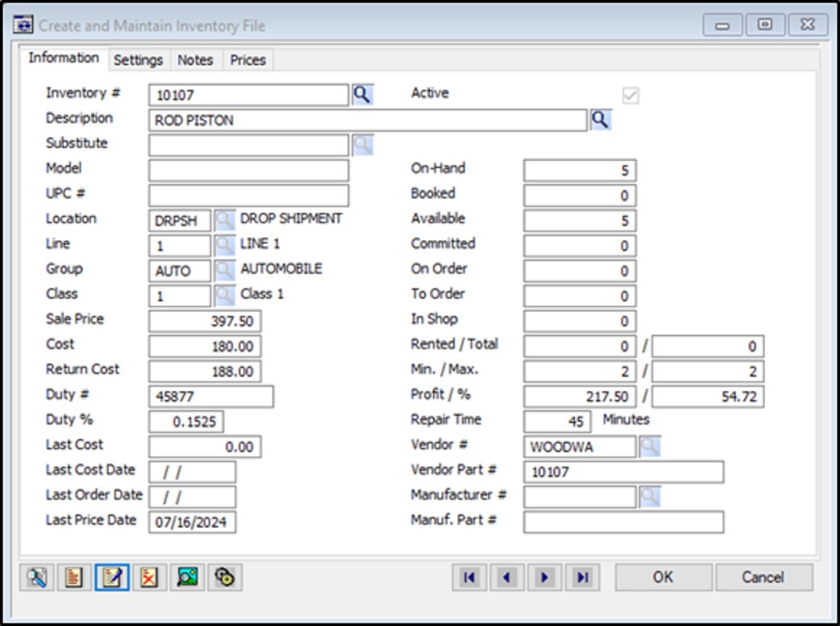Screen dimensions: 840x626
Task: Click the Group field showing AUTO
Action: click(x=180, y=271)
